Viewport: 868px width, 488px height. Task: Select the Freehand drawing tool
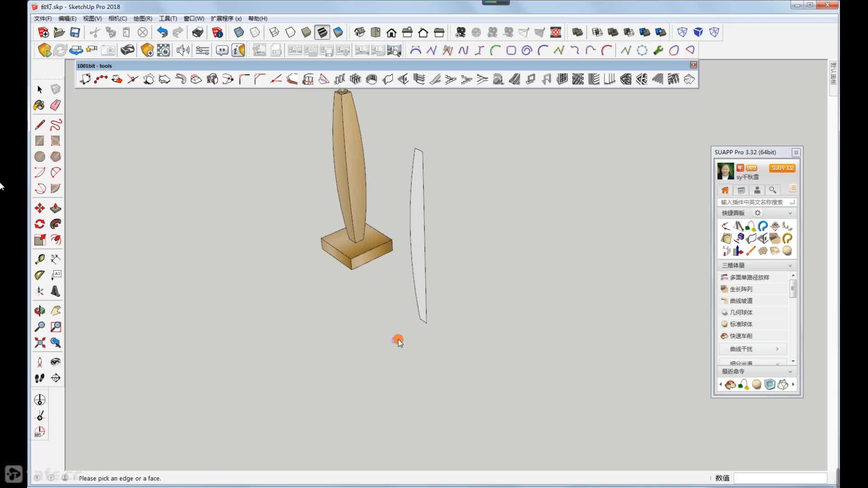pyautogui.click(x=56, y=125)
